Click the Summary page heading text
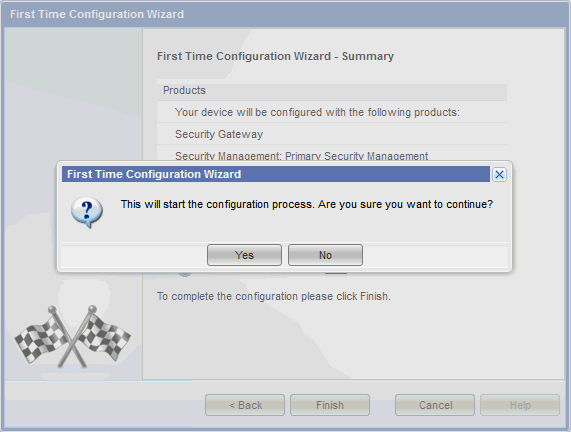Screen dimensions: 571x432 [x=275, y=56]
